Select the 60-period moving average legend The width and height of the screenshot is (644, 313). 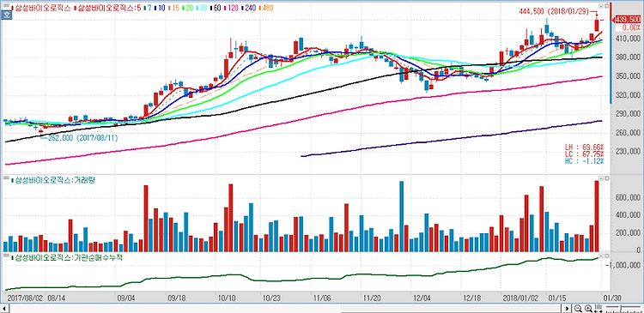(216, 8)
